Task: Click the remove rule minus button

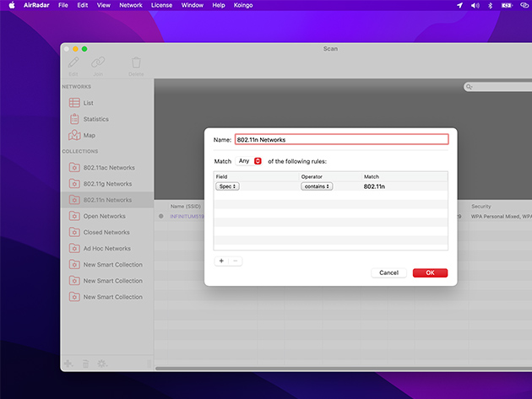Action: tap(235, 261)
